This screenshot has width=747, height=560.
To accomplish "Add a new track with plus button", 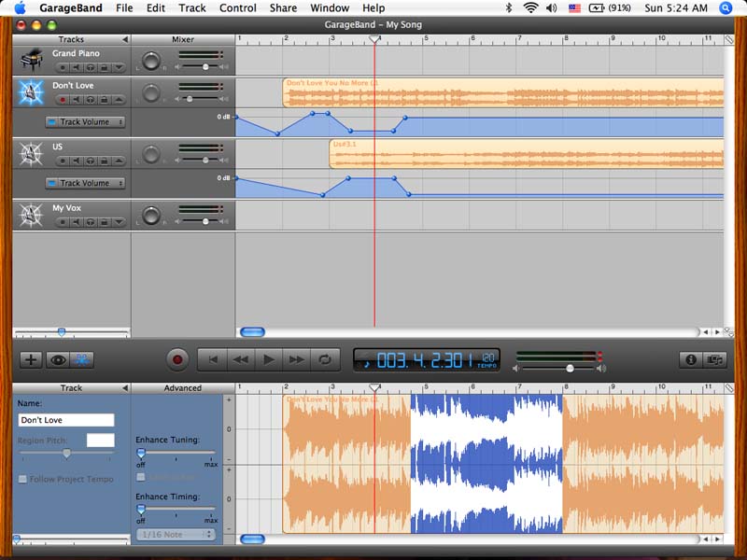I will click(31, 359).
